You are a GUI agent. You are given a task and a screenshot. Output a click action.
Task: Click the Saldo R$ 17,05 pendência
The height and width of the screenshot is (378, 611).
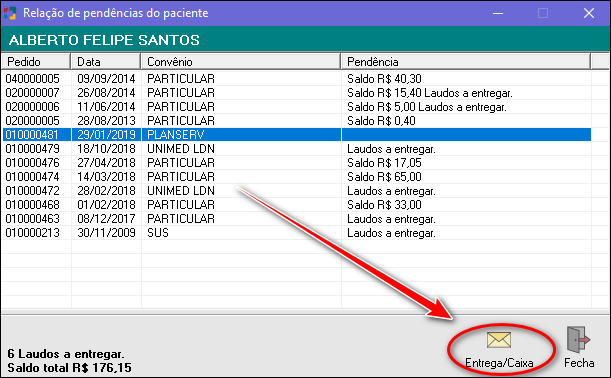pos(384,163)
